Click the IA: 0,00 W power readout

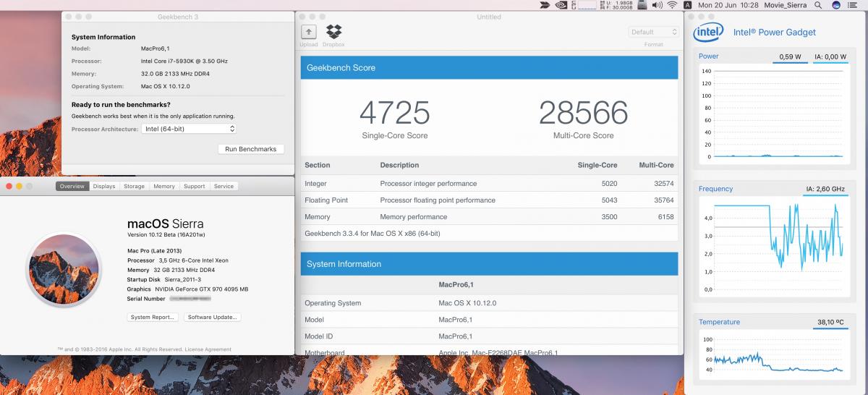[830, 56]
